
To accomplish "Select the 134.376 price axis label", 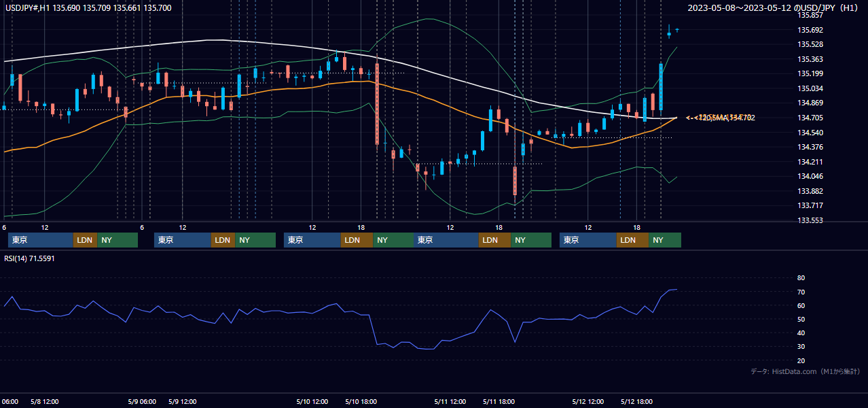I will (810, 147).
